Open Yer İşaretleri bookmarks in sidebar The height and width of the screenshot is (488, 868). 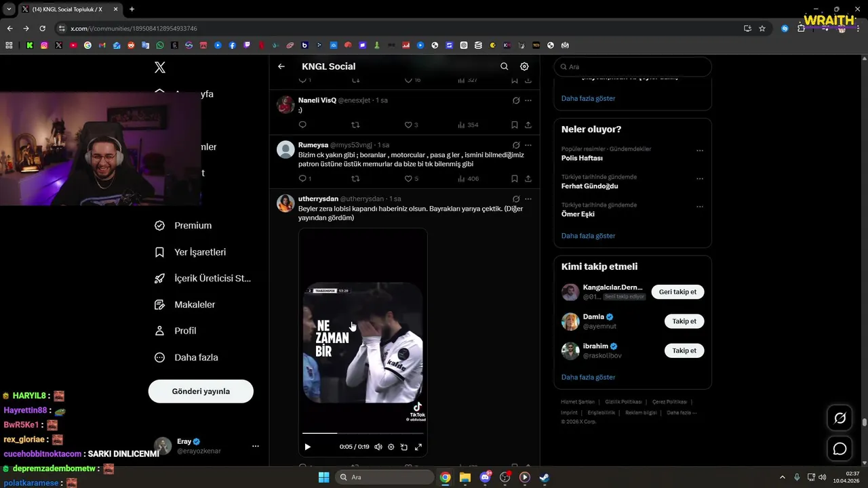[191, 252]
